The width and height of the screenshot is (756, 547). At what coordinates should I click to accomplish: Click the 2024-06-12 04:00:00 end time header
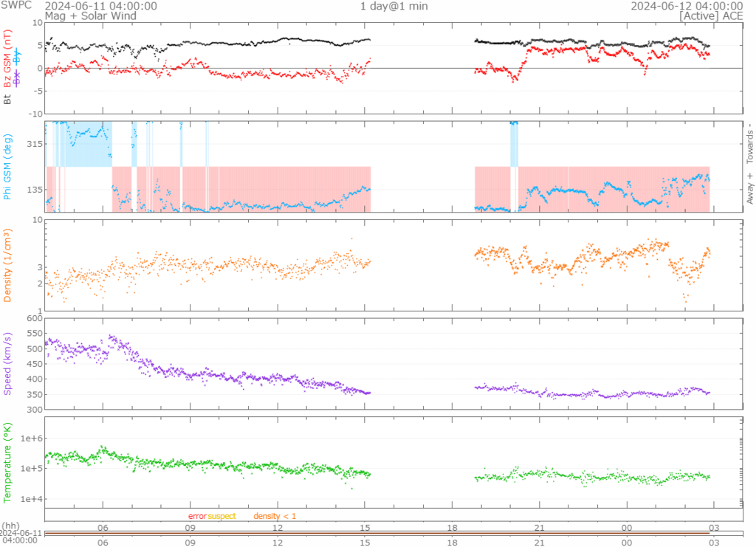(x=687, y=6)
